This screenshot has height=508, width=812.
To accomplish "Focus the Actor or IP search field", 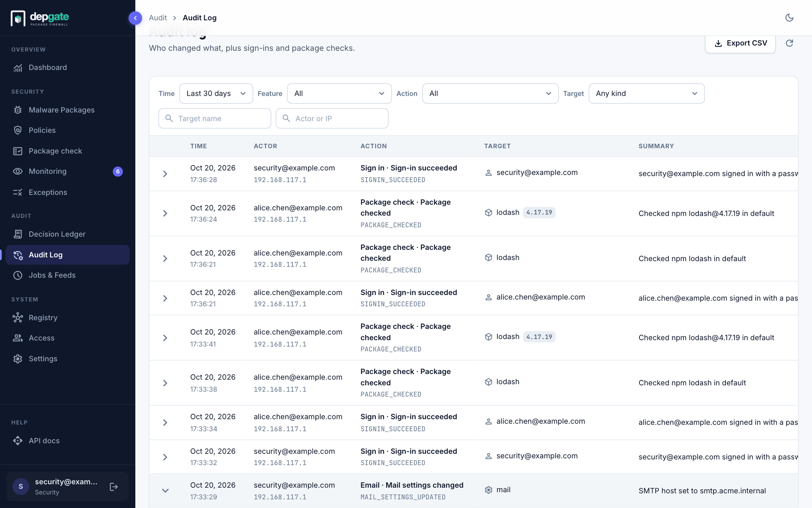I will (332, 119).
